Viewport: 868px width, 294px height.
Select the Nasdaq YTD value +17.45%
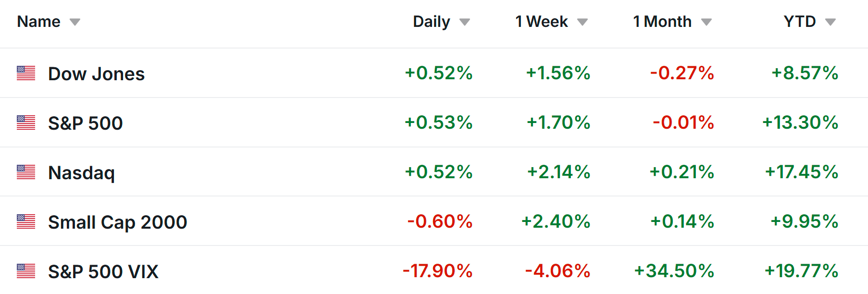(801, 172)
